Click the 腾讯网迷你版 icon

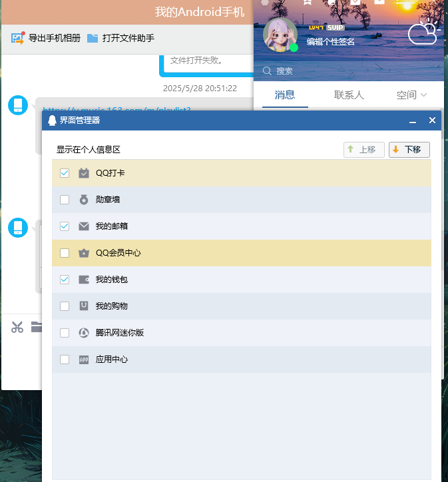(84, 333)
